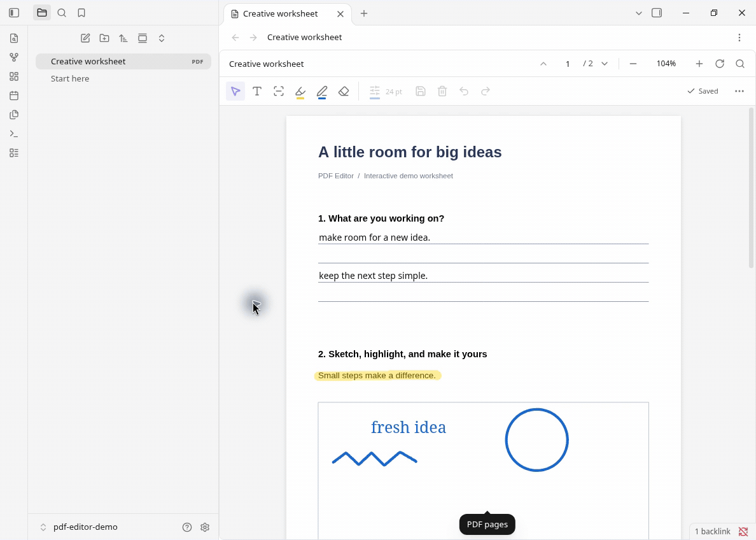Select the Text tool
Screen dimensions: 756x540
pyautogui.click(x=257, y=91)
